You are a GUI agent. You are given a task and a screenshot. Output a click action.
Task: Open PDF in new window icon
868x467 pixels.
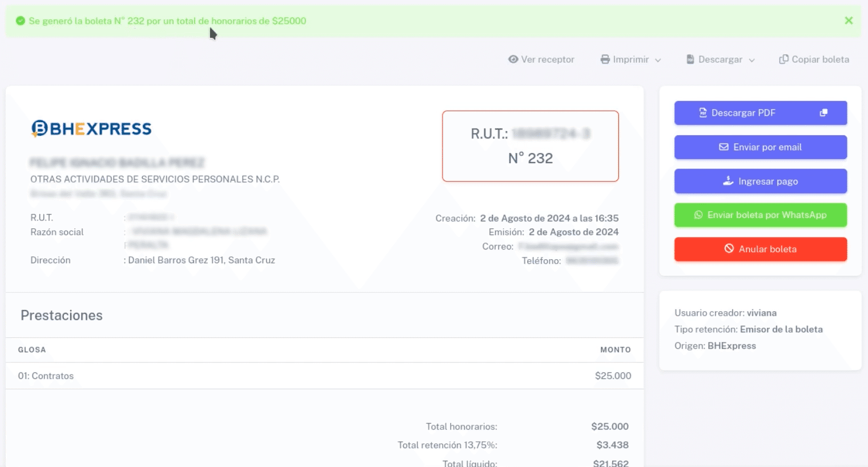click(823, 113)
